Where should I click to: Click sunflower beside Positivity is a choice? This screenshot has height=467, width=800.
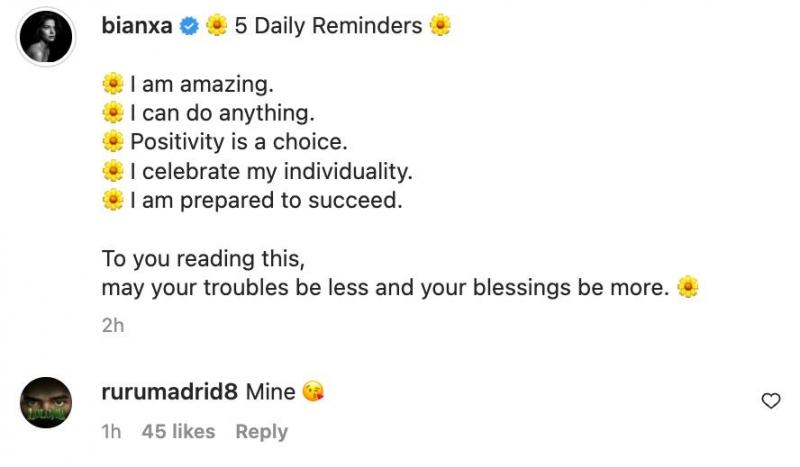(113, 143)
